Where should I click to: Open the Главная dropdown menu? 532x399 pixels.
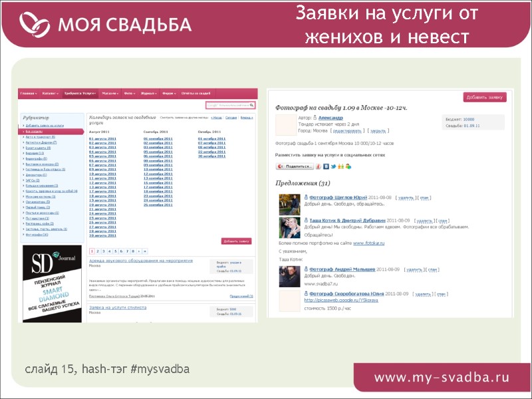click(29, 93)
